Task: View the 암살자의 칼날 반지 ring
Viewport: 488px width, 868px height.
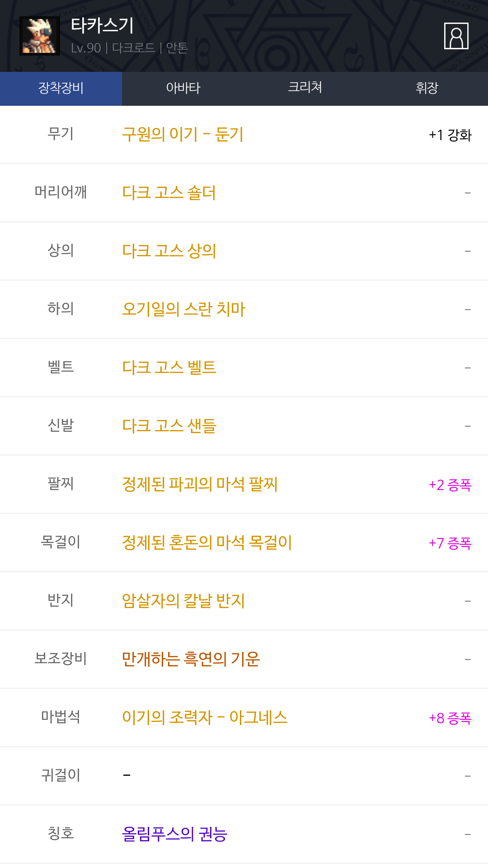Action: tap(183, 601)
